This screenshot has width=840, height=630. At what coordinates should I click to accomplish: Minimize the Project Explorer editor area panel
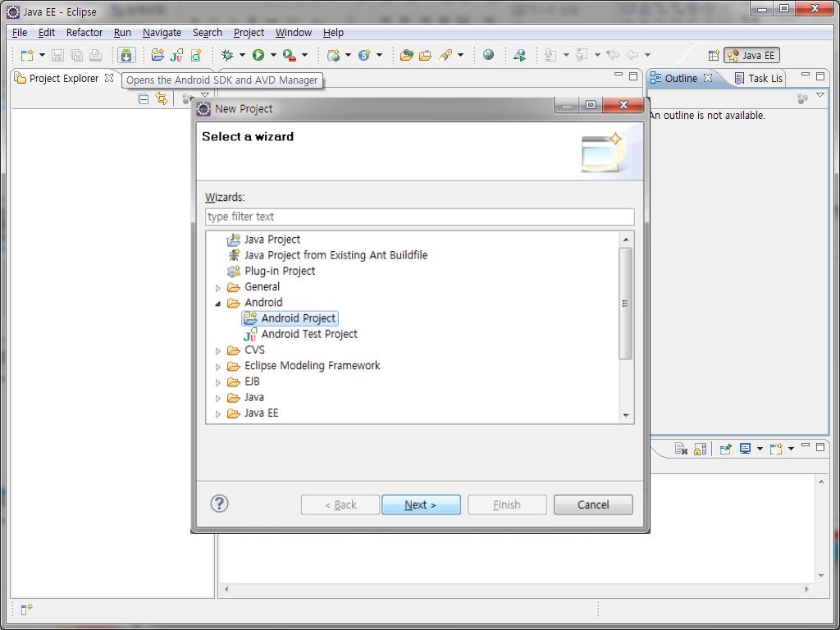619,75
